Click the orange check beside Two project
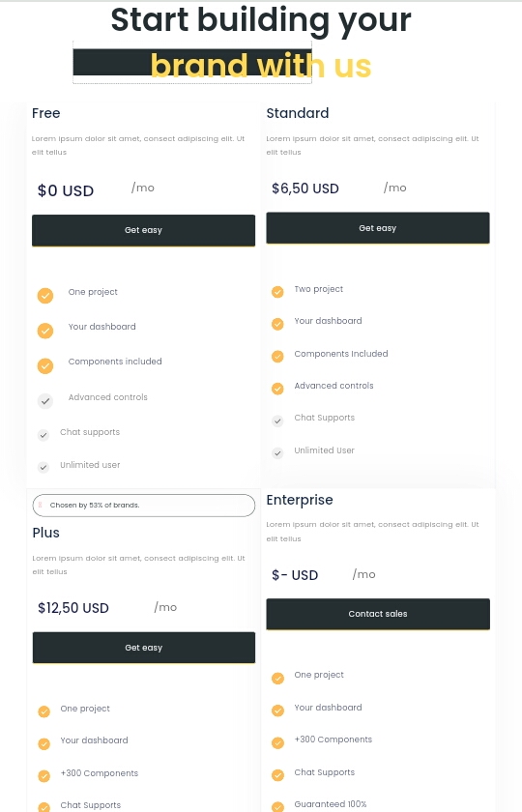Viewport: 522px width, 812px height. [277, 292]
